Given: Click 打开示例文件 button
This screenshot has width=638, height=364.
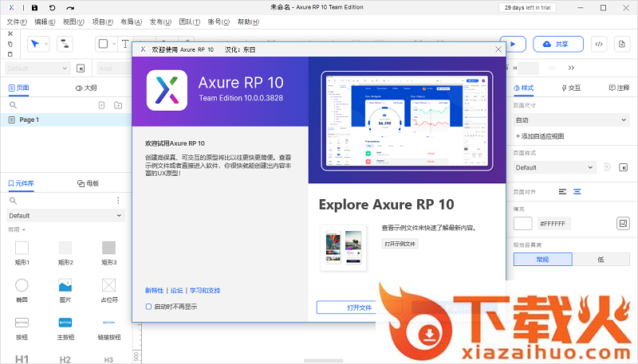Looking at the screenshot, I should [x=400, y=244].
